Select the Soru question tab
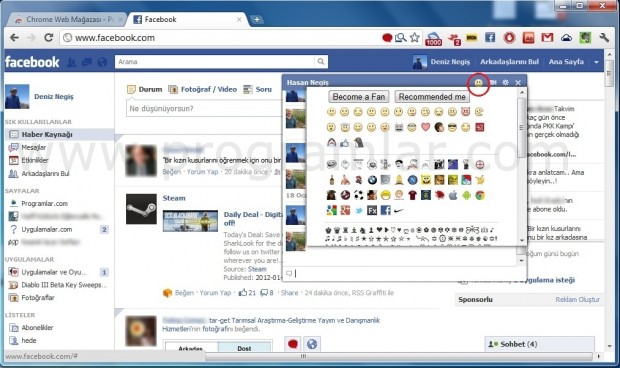620x368 pixels. pyautogui.click(x=257, y=89)
